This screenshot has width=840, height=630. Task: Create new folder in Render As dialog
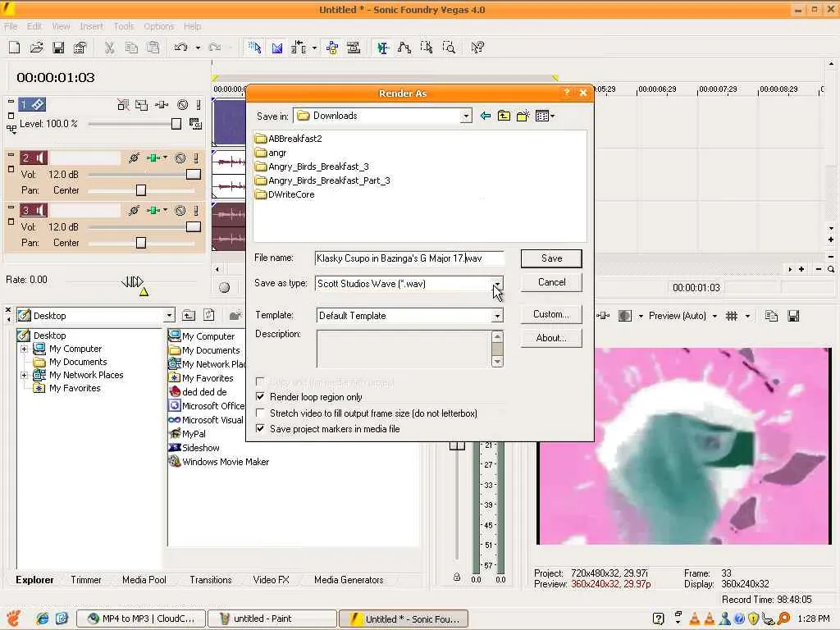523,116
